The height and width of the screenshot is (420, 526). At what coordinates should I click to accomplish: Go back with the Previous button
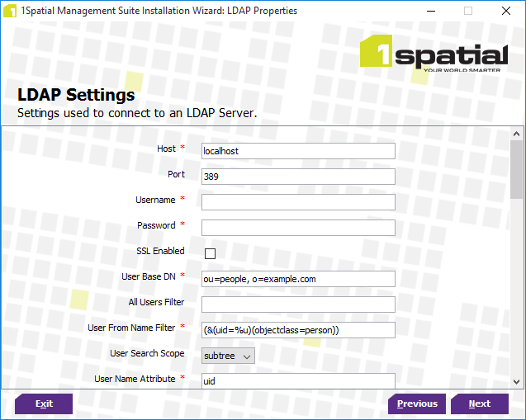point(417,404)
